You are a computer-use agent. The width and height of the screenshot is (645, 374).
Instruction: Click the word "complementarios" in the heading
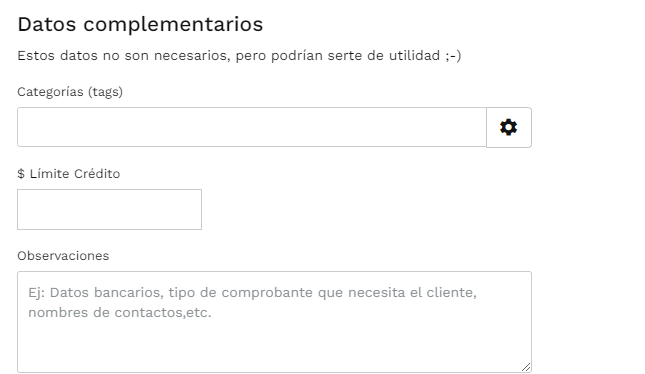click(x=173, y=24)
